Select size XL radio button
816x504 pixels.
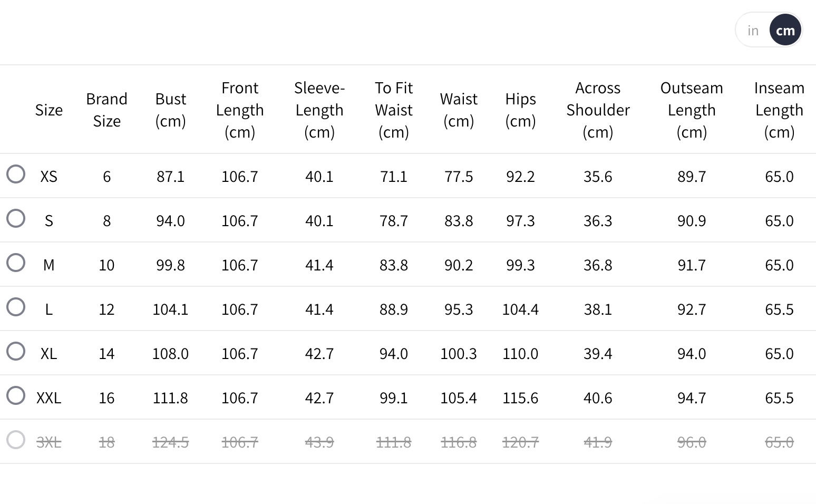pos(16,351)
